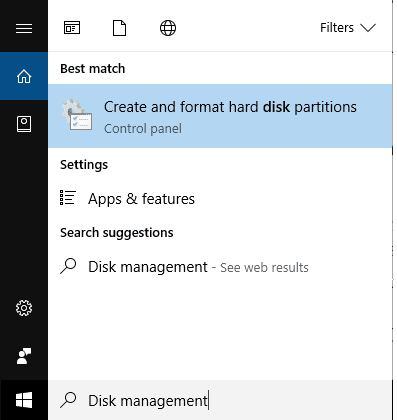Click the Feedback person icon
Image resolution: width=397 pixels, height=420 pixels.
24,356
